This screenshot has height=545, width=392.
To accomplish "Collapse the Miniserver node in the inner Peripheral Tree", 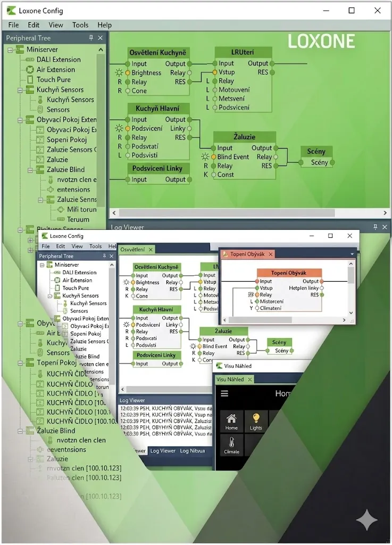I will pos(42,265).
